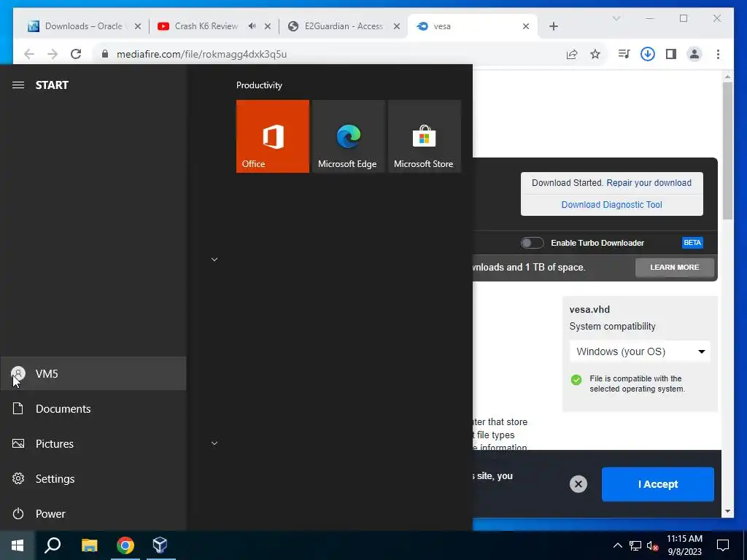Open Settings from Start menu
This screenshot has width=747, height=560.
pyautogui.click(x=93, y=478)
